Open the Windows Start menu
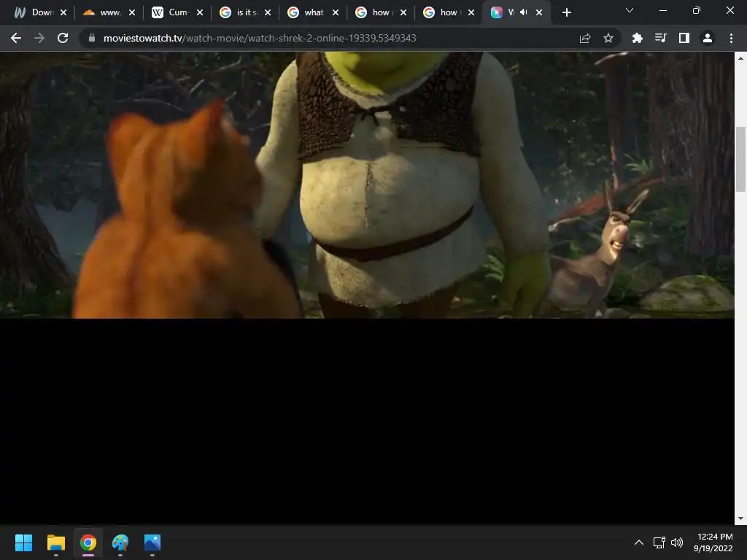The height and width of the screenshot is (560, 747). 23,542
